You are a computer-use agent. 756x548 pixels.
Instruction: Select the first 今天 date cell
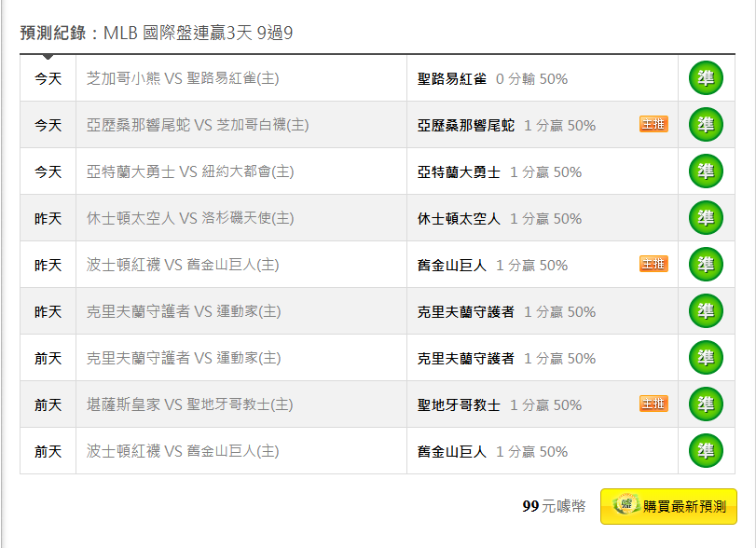coord(48,78)
